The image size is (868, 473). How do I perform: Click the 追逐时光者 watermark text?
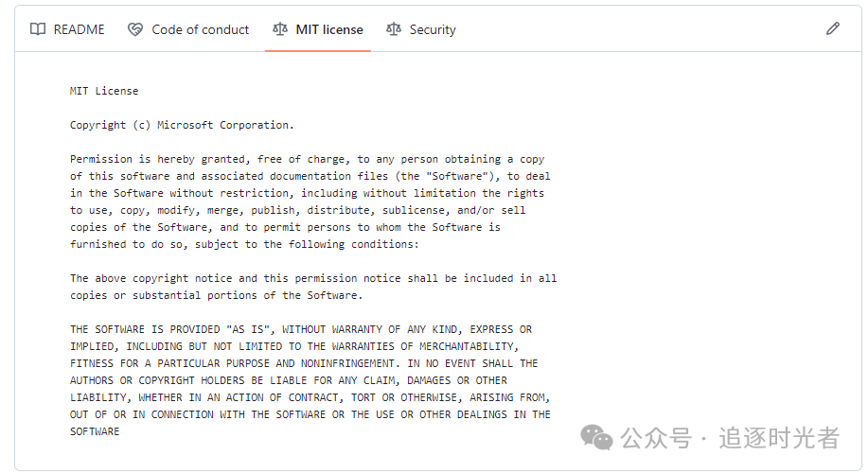pyautogui.click(x=779, y=438)
